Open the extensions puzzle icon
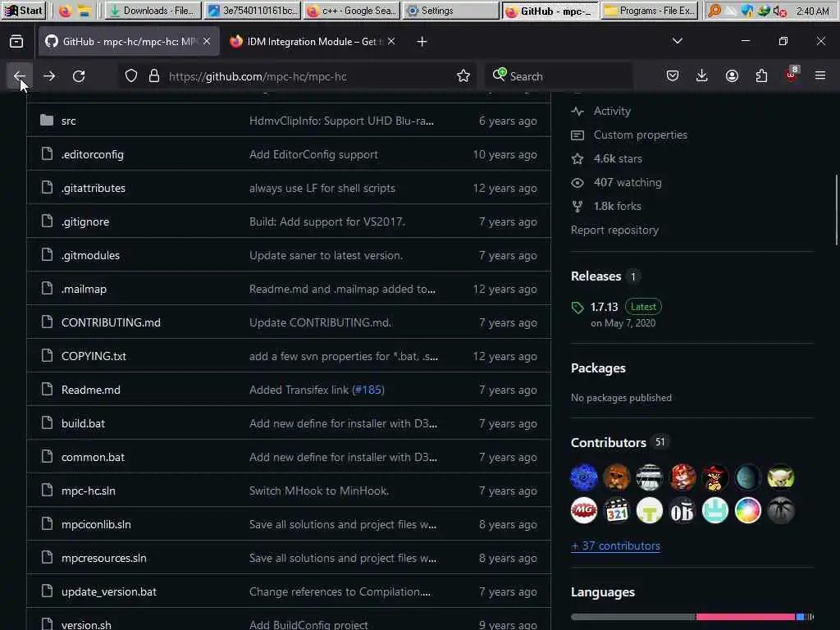Image resolution: width=840 pixels, height=630 pixels. [x=761, y=76]
